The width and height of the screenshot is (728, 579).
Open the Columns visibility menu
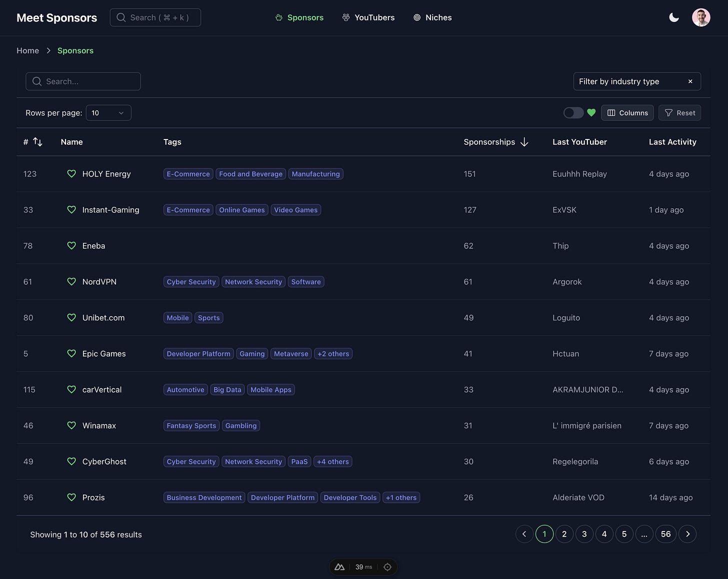click(x=627, y=113)
